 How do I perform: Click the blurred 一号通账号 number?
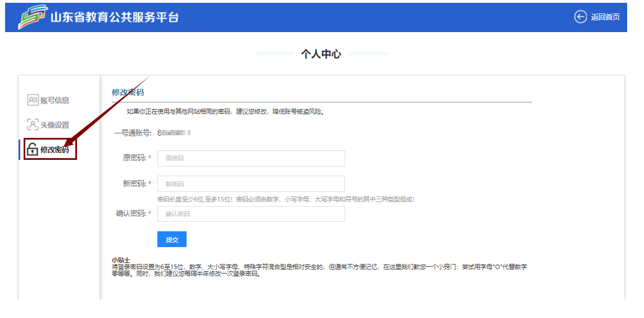tap(174, 133)
